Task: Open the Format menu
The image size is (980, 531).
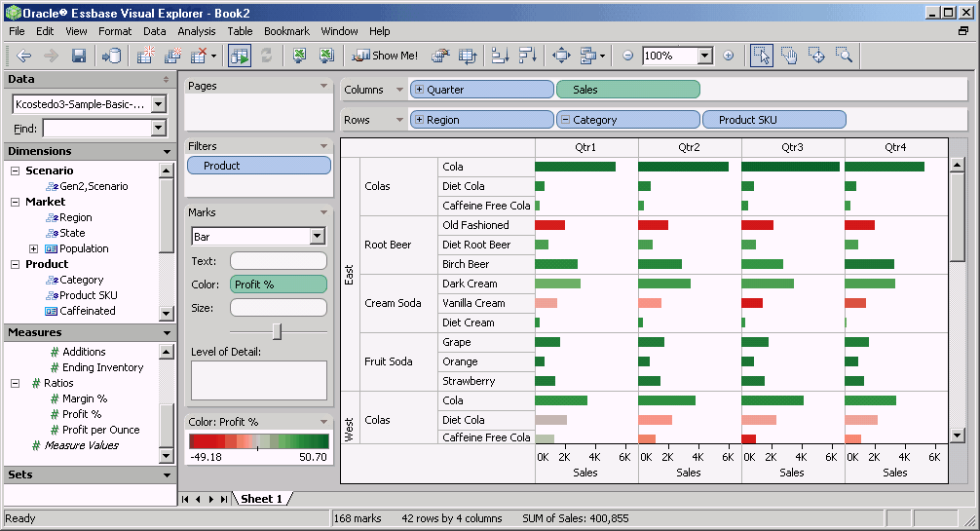Action: click(115, 31)
